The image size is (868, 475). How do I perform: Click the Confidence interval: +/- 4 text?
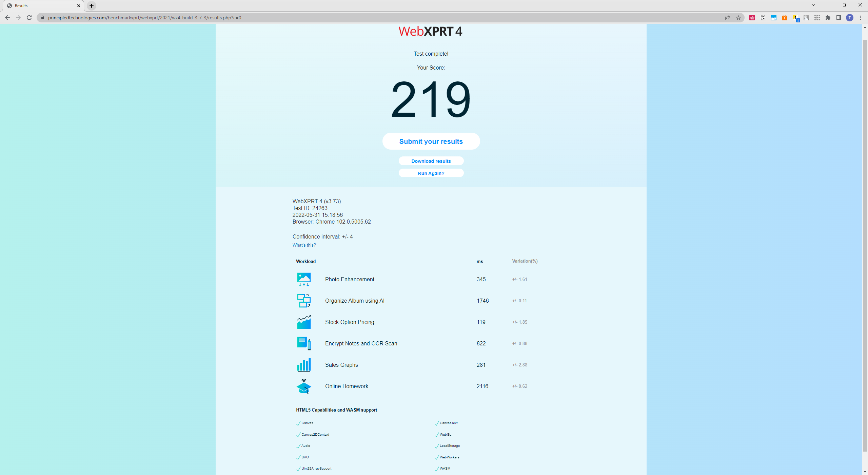point(322,236)
